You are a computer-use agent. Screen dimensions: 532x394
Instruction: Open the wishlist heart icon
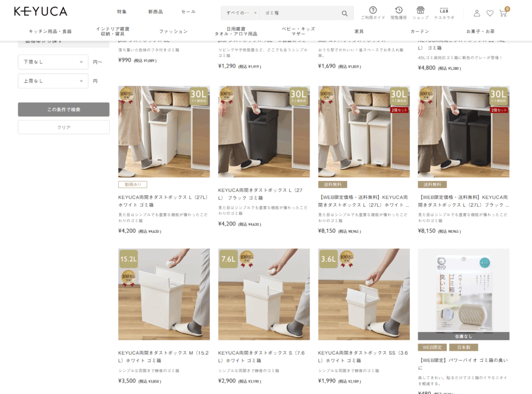(489, 13)
